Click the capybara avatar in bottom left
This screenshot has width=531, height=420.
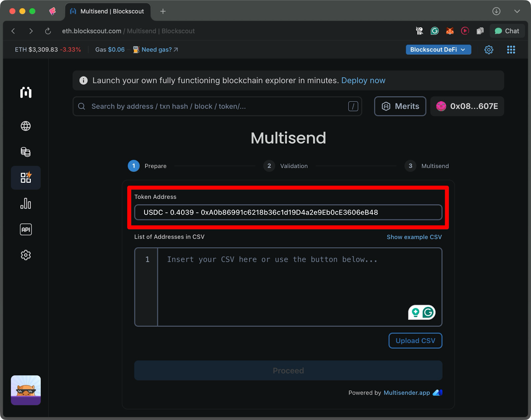tap(26, 390)
